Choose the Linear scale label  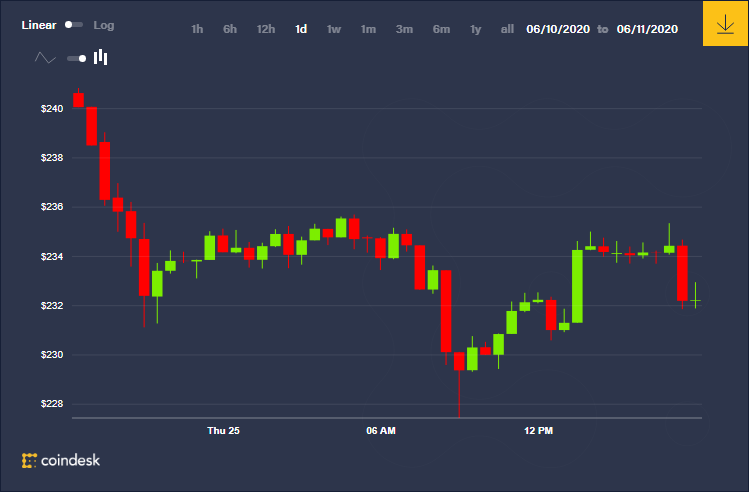[39, 25]
